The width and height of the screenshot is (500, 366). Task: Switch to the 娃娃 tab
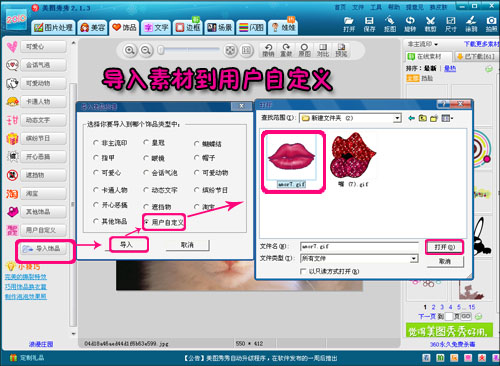point(283,27)
